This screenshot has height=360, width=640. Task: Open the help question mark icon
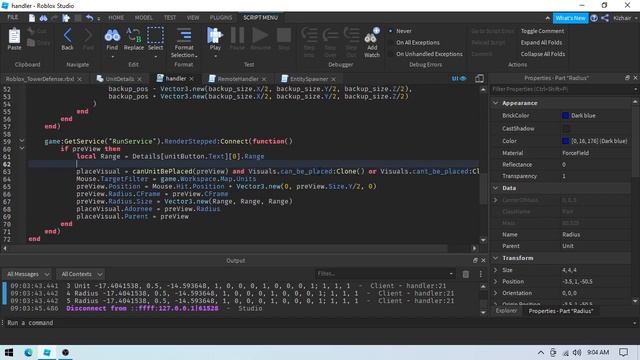coord(594,18)
